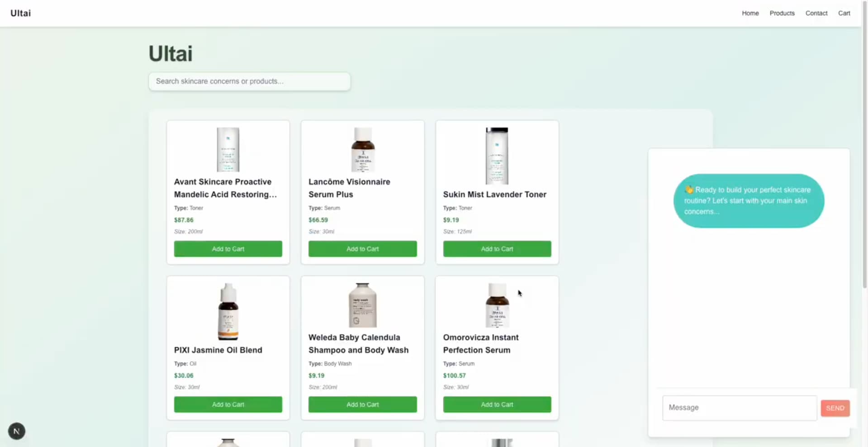Click the Lancôme Visionnaire Serum Plus bottle image
868x447 pixels.
(x=363, y=150)
